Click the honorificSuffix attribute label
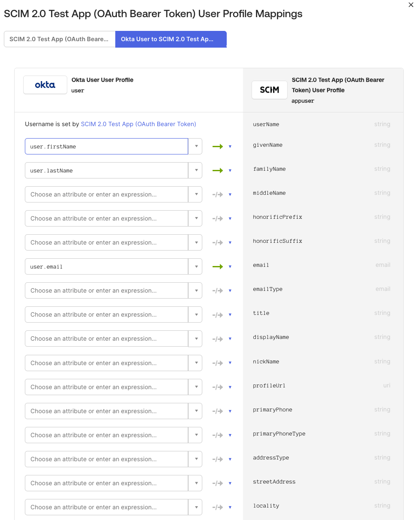 (x=278, y=241)
